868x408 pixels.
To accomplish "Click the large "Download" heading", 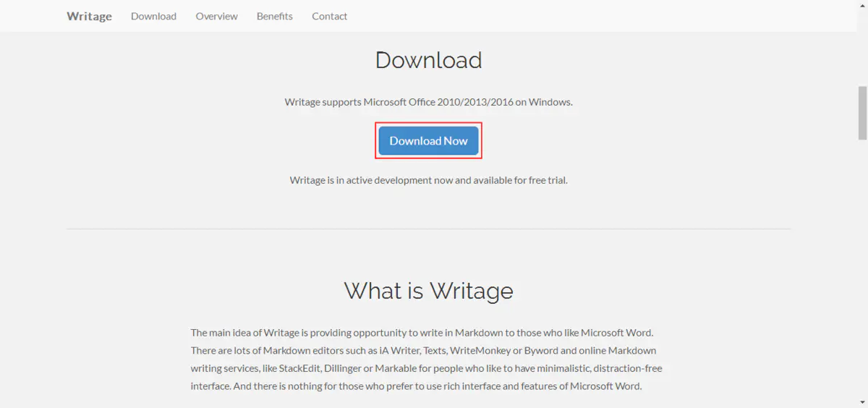I will (x=429, y=59).
